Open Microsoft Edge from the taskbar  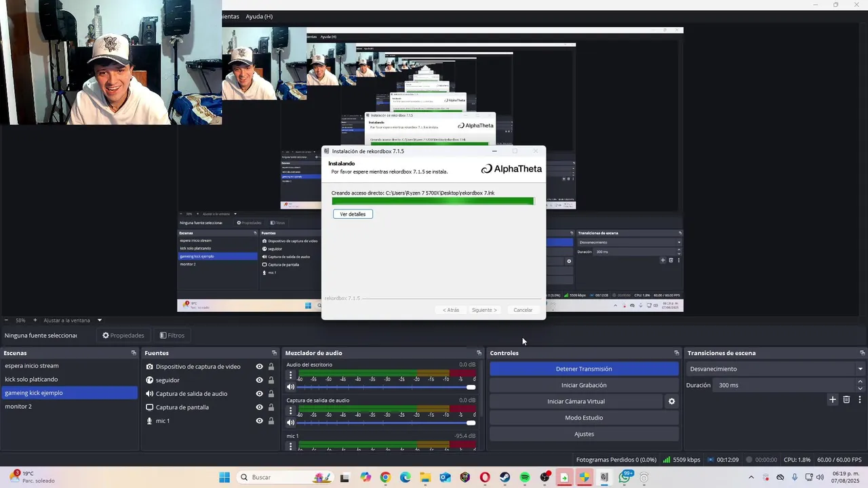coord(406,477)
